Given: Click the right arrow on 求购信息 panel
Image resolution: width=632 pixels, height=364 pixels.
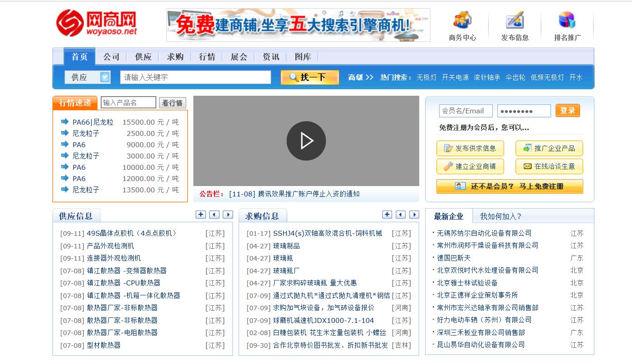Looking at the screenshot, I should tap(414, 215).
